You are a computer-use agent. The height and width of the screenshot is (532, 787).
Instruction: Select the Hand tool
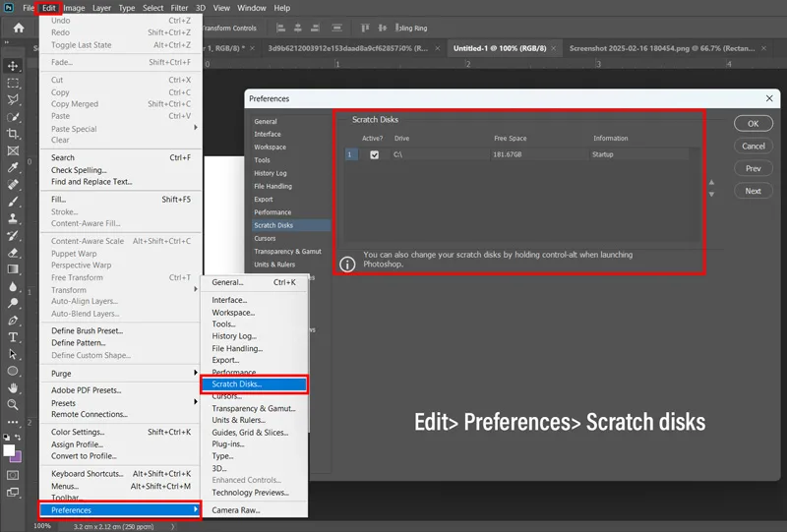[13, 388]
